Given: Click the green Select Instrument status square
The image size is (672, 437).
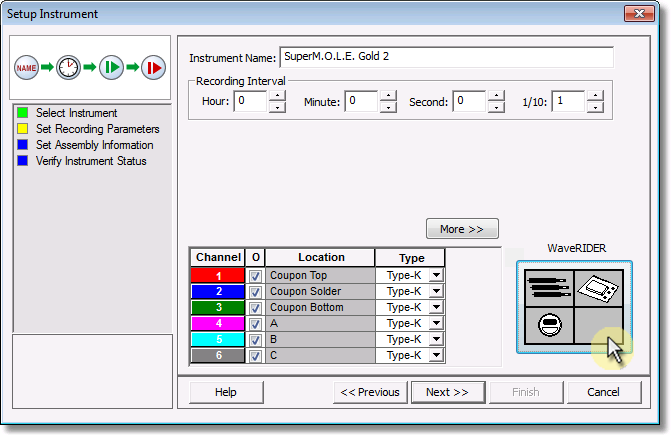Looking at the screenshot, I should (23, 113).
